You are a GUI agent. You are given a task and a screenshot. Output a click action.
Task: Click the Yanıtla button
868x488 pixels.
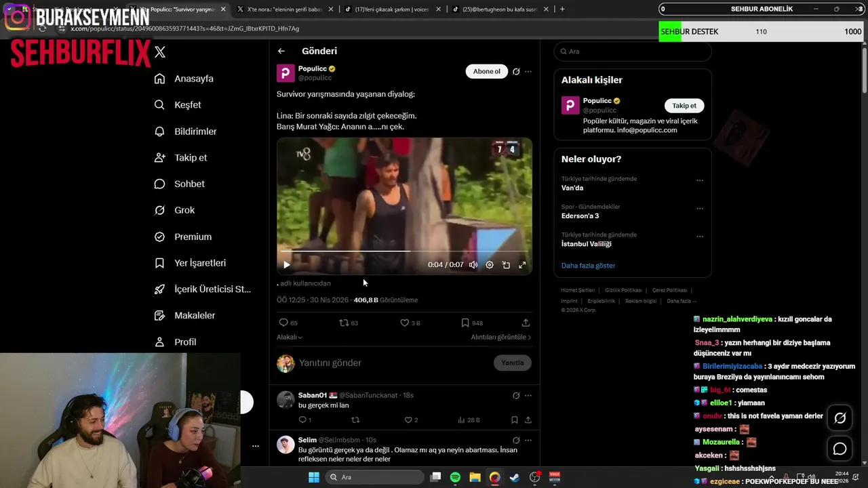click(x=512, y=363)
